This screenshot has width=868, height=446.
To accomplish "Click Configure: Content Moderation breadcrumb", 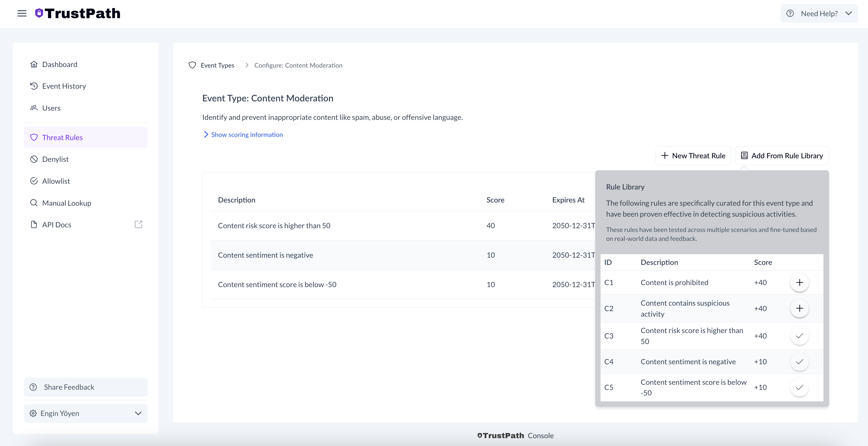I will click(298, 65).
